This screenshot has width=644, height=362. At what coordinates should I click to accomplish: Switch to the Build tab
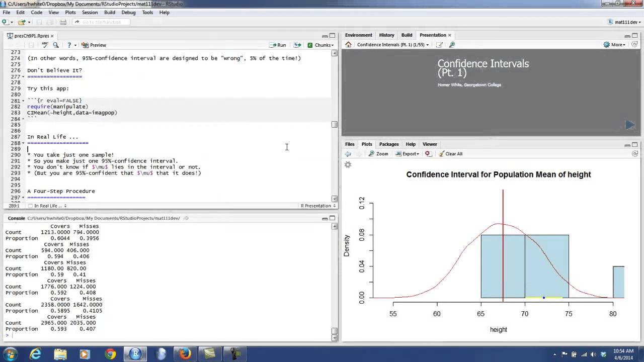point(407,35)
